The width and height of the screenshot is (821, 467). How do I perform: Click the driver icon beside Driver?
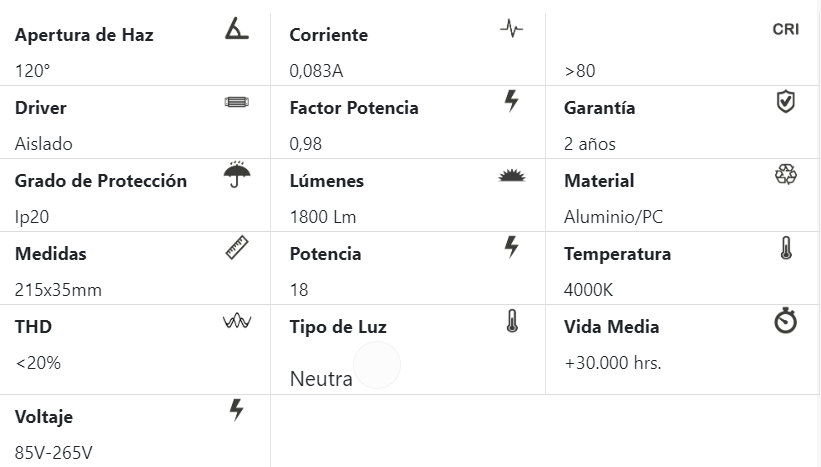236,102
